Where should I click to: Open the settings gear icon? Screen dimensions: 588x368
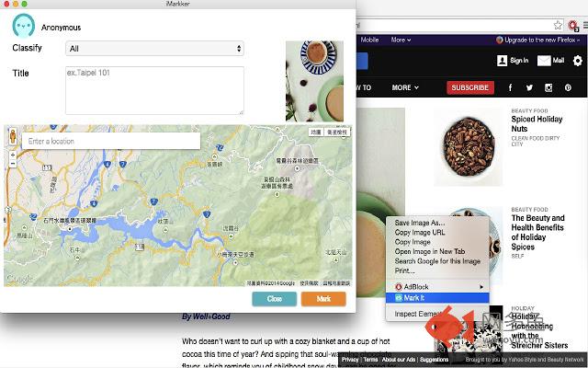point(578,61)
